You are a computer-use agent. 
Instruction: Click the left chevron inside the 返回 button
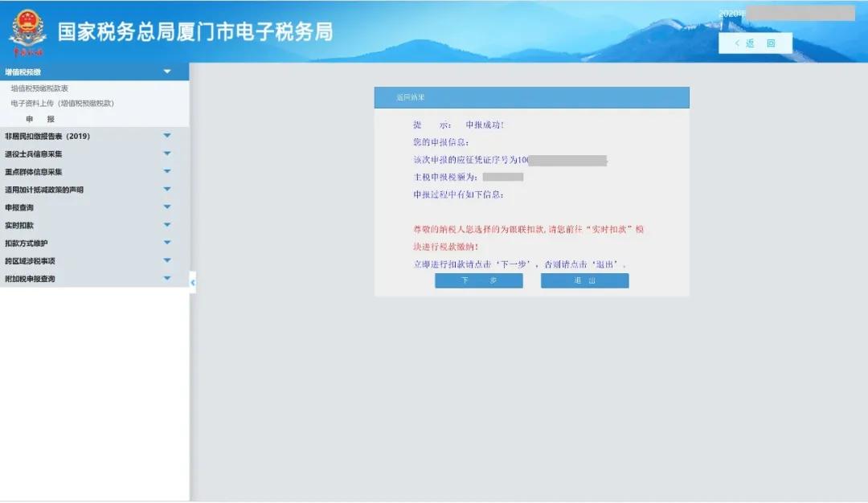pos(739,43)
